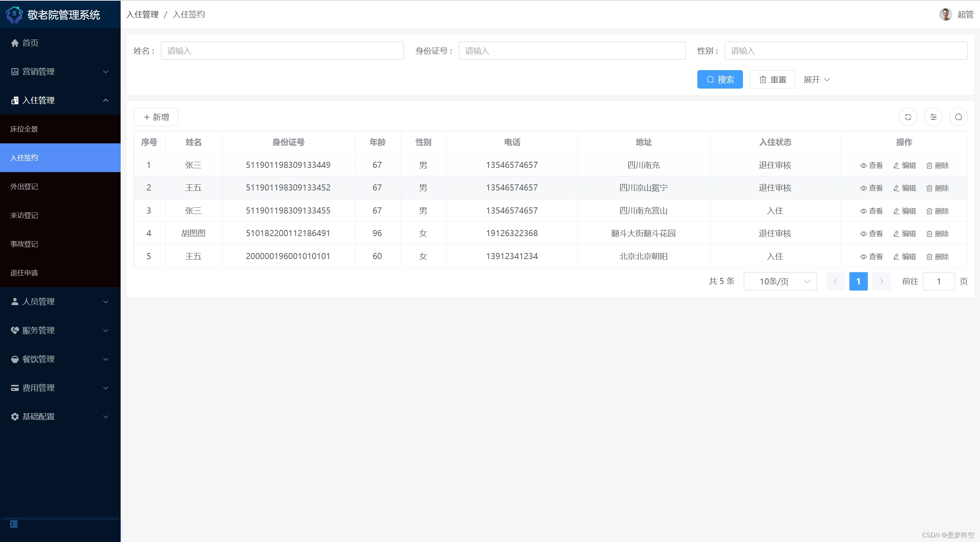This screenshot has width=980, height=542.
Task: Click address cell 翻斗大街翻斗花园
Action: [643, 233]
